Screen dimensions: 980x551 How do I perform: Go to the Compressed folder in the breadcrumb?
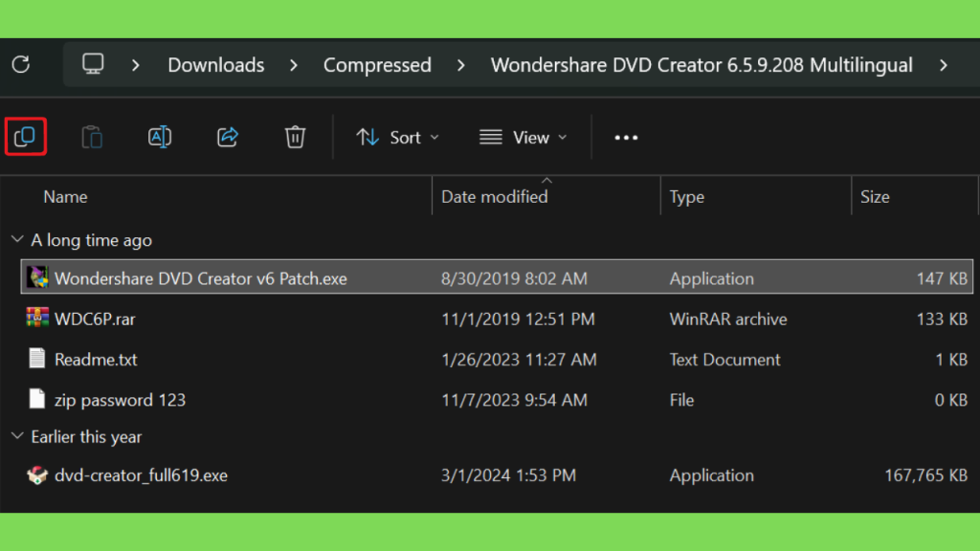[x=377, y=65]
